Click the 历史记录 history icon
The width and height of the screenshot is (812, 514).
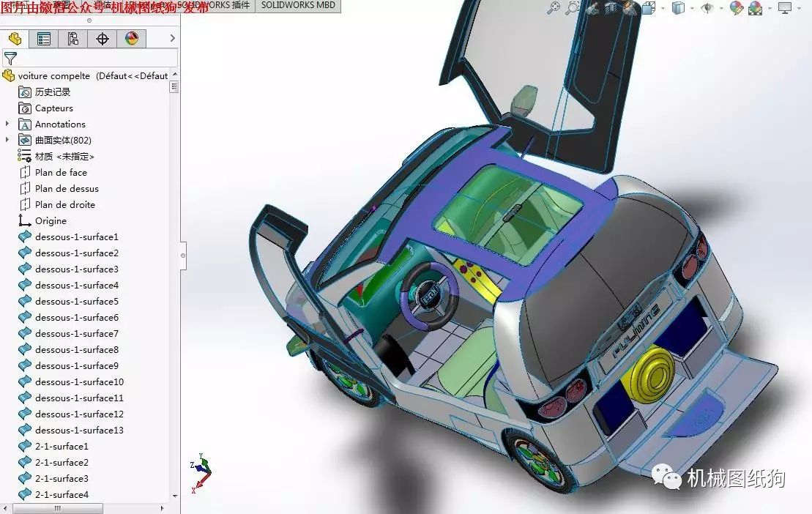(x=25, y=92)
